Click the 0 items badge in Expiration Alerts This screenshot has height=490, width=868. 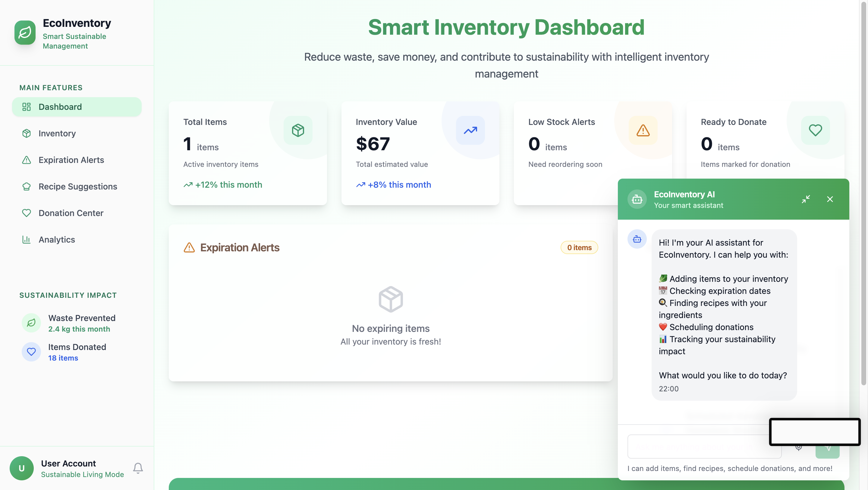tap(579, 247)
